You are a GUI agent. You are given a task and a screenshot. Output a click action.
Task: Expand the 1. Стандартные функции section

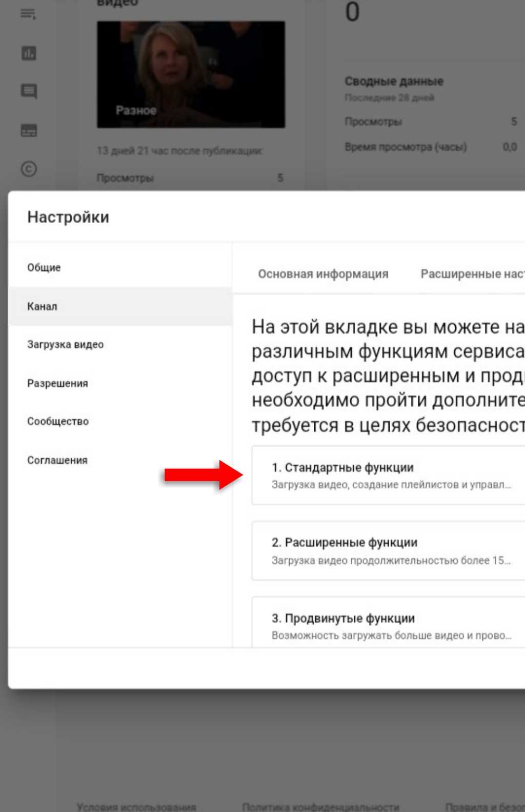tap(390, 476)
